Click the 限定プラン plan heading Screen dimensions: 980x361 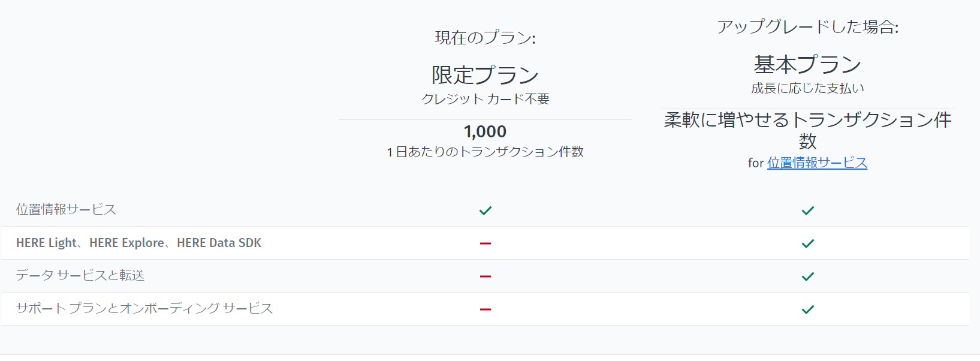click(485, 76)
